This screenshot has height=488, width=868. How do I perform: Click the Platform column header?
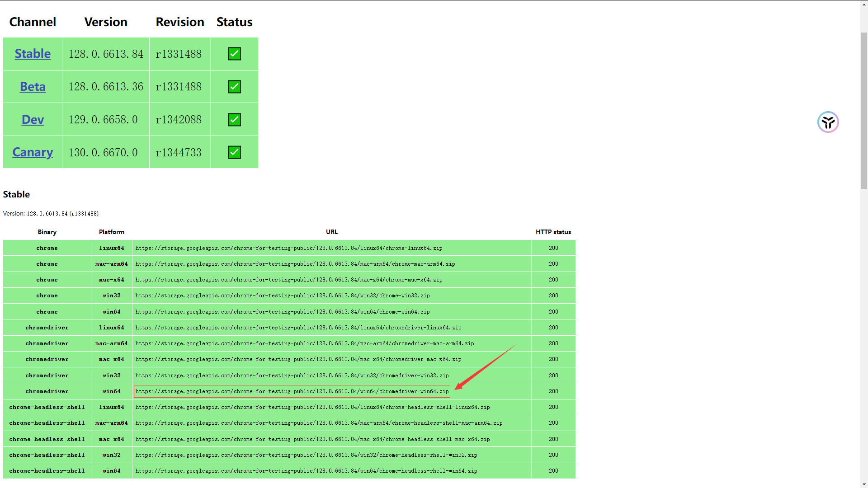[112, 232]
